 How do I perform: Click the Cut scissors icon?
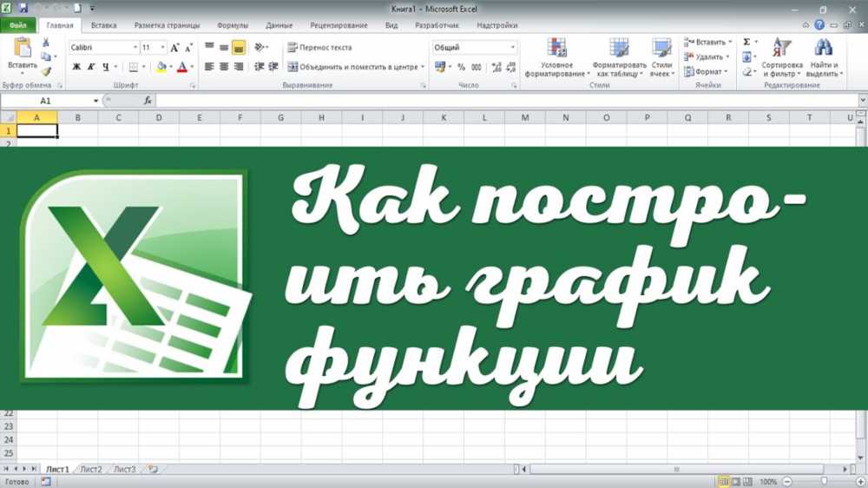click(x=46, y=43)
